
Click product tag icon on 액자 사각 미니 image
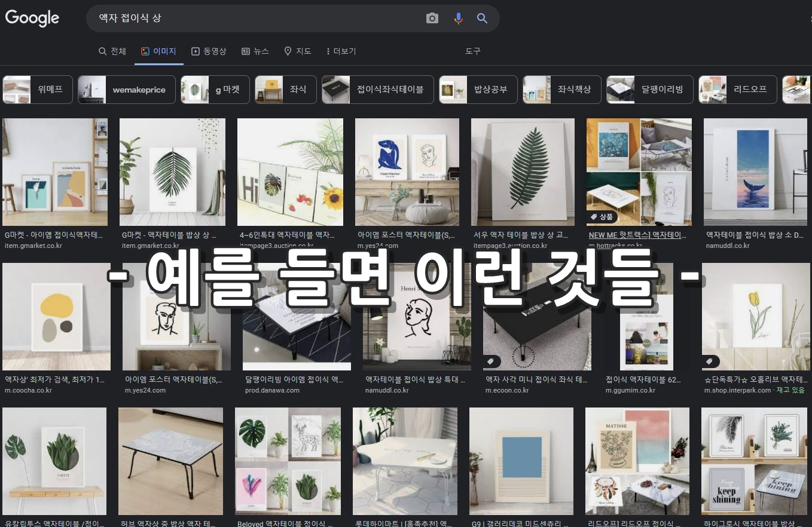491,361
